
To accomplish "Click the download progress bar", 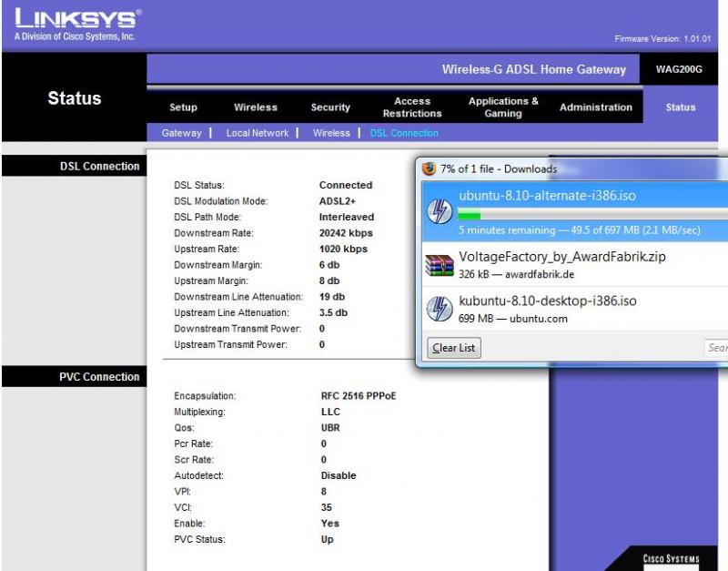I will click(592, 215).
